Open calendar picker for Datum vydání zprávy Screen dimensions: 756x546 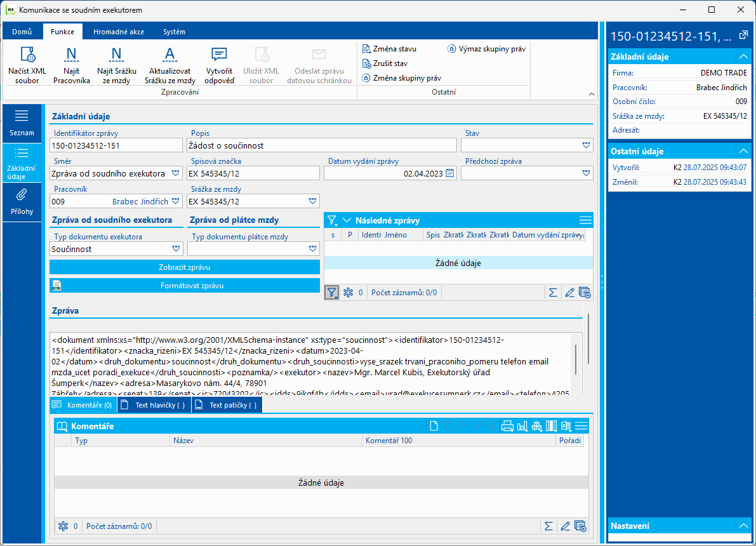click(x=450, y=173)
